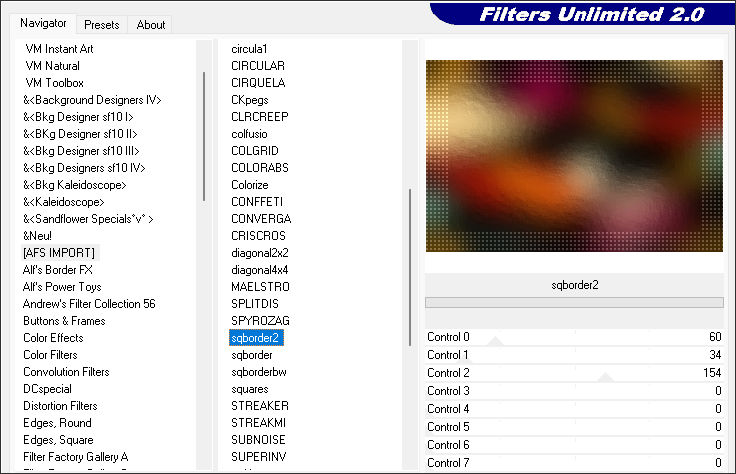Select the Color Effects category
736x474 pixels.
pyautogui.click(x=53, y=338)
